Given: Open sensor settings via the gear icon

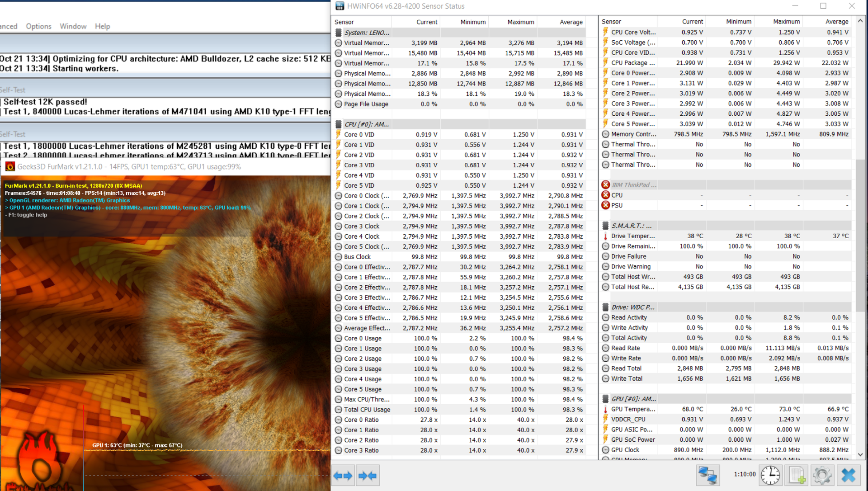Looking at the screenshot, I should (822, 476).
